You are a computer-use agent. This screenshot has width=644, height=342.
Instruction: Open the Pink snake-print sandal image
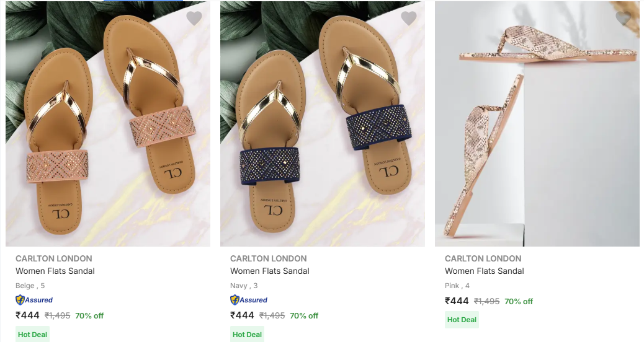click(537, 124)
